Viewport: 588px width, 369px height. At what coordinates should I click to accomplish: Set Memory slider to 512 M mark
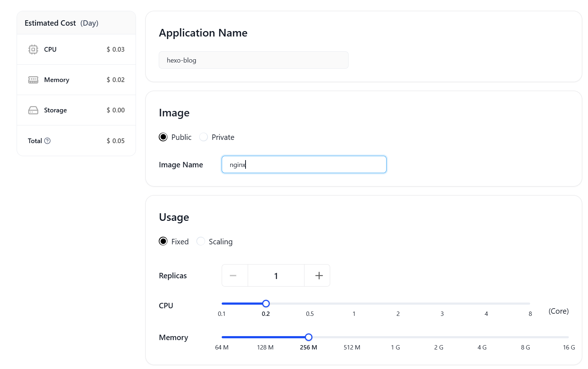(352, 337)
